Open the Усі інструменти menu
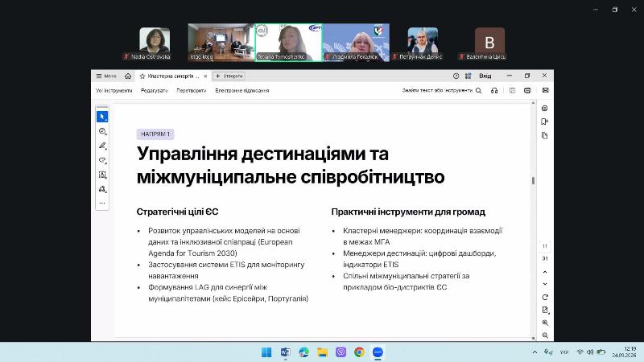 114,91
